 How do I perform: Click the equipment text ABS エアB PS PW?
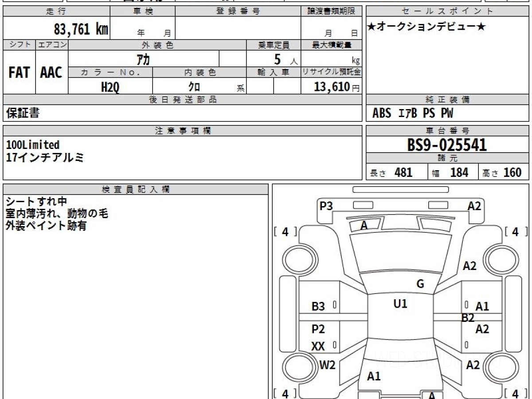coord(412,113)
